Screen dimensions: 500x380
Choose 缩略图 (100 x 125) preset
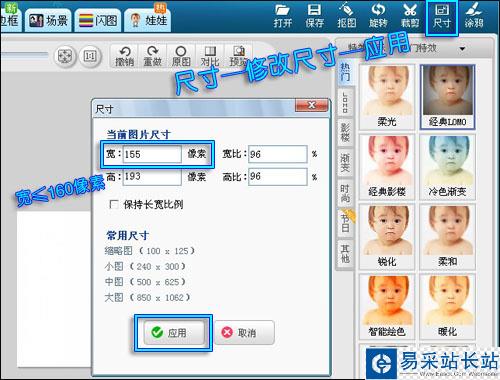point(150,251)
